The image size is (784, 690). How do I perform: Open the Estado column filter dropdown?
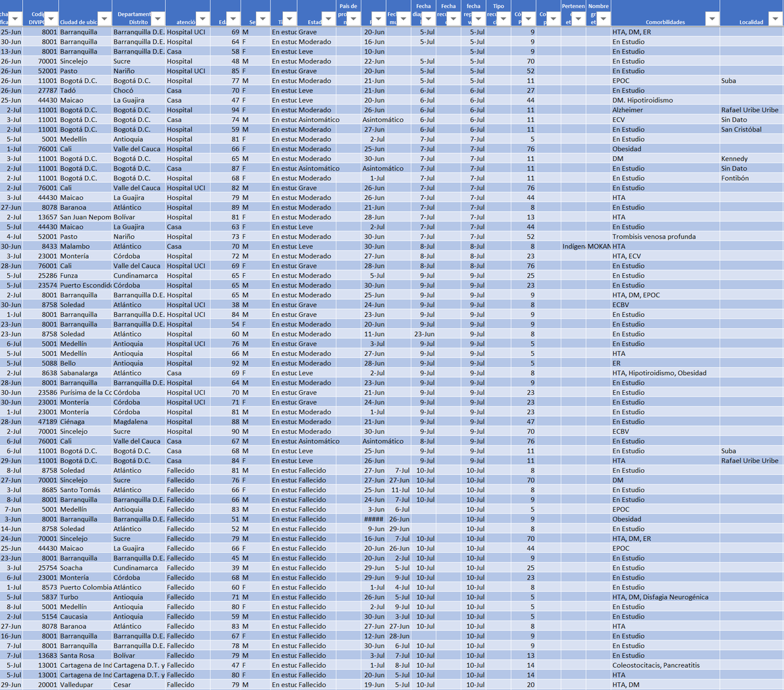[329, 19]
